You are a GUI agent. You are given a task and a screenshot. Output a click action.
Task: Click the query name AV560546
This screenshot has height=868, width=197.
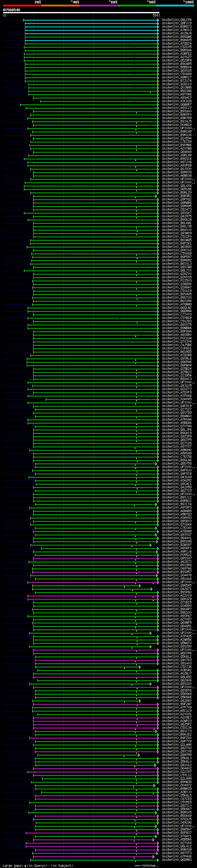coord(11,10)
